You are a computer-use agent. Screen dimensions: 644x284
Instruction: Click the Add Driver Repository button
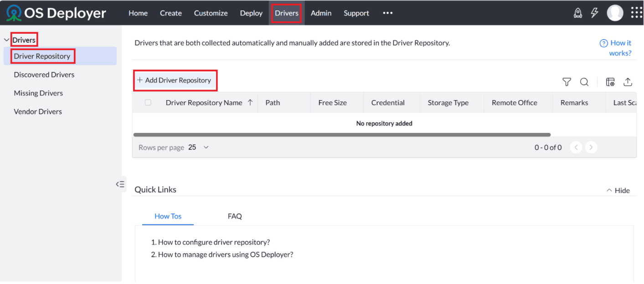pyautogui.click(x=175, y=80)
